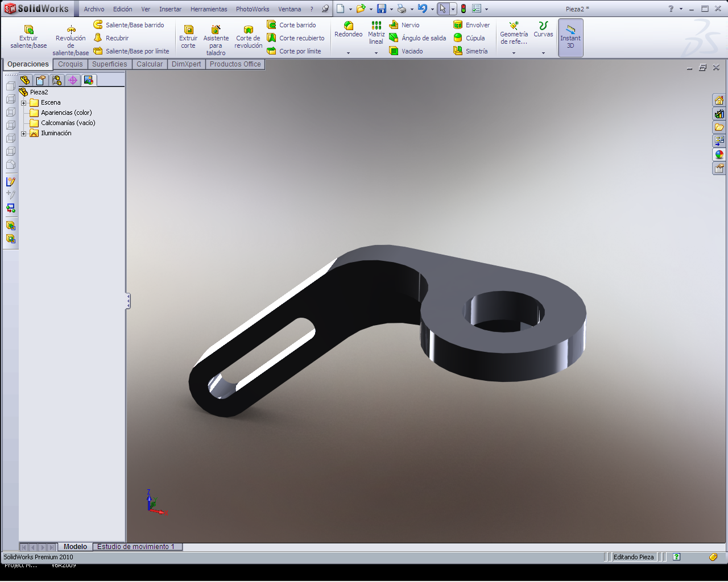Apply the Simetría mirror tool
Viewport: 728px width, 582px height.
[x=470, y=51]
